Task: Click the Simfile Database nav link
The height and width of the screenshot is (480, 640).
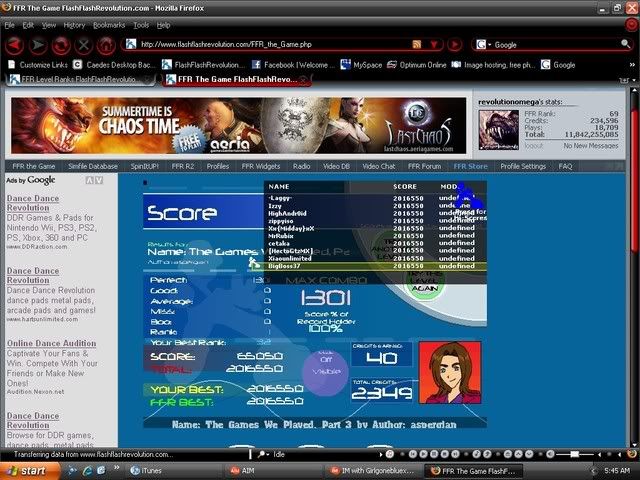Action: click(x=101, y=166)
